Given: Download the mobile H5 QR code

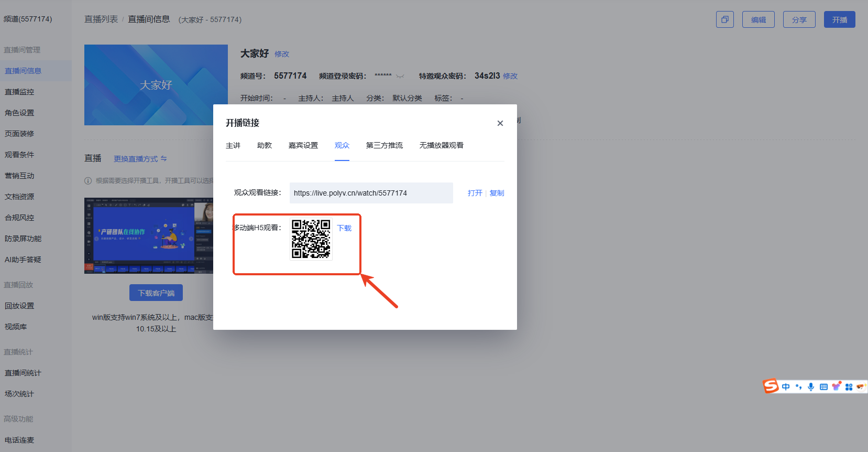Looking at the screenshot, I should click(344, 228).
